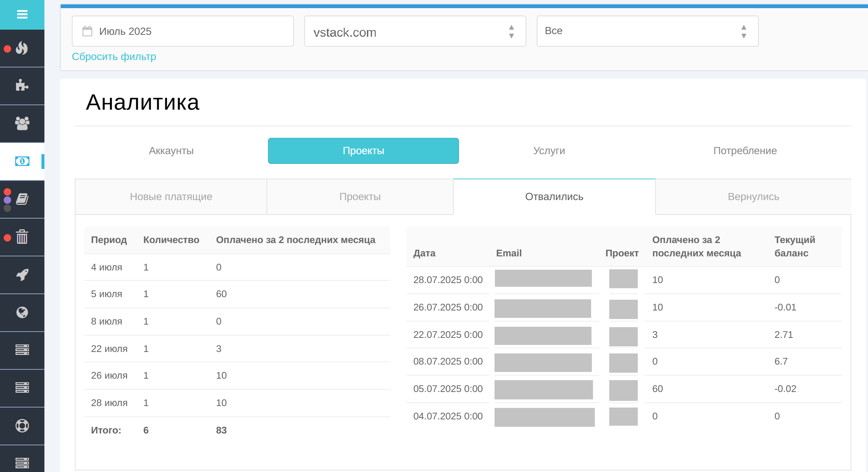Open the grey Проекты sub-tab
Screen dimensions: 868x472
coord(360,197)
